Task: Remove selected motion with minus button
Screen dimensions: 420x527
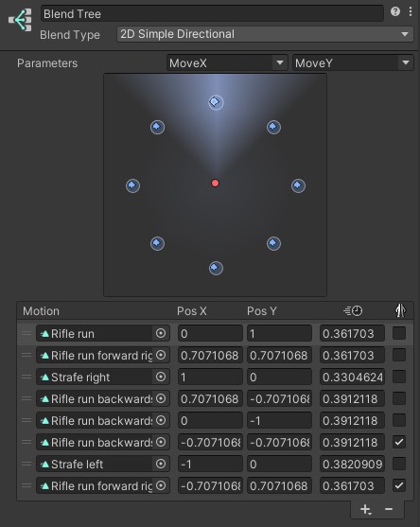Action: point(389,509)
